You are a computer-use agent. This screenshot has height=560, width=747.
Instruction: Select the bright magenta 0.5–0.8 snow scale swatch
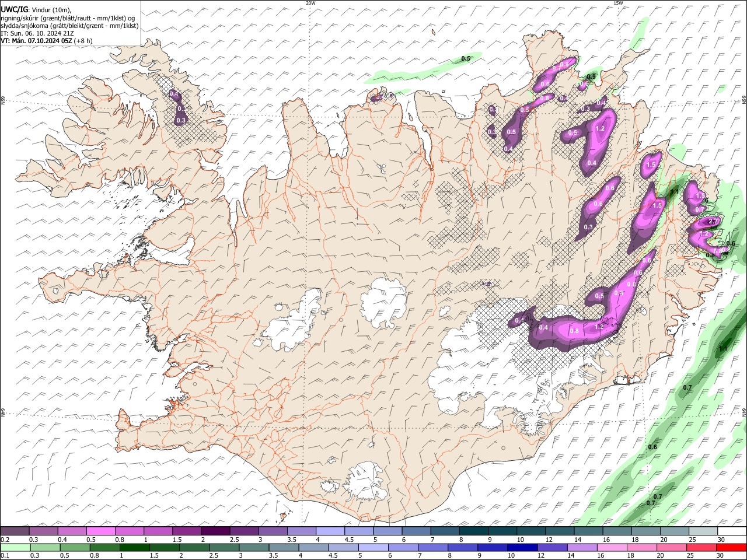101,531
